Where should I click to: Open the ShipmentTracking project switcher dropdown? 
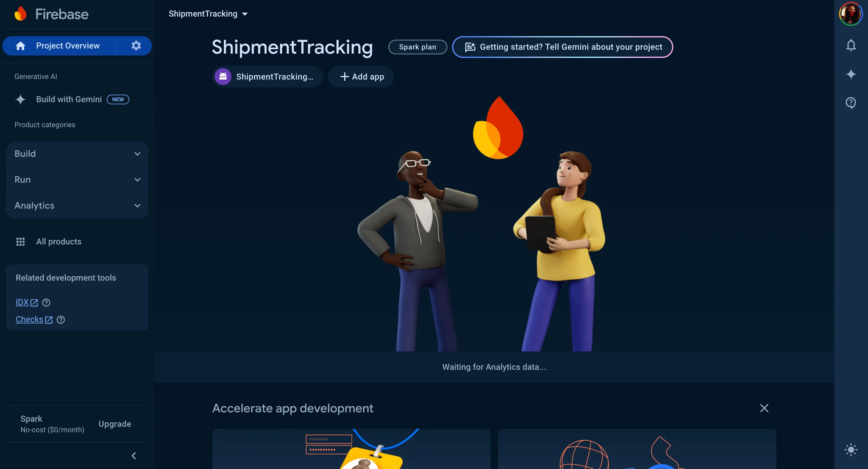coord(208,14)
